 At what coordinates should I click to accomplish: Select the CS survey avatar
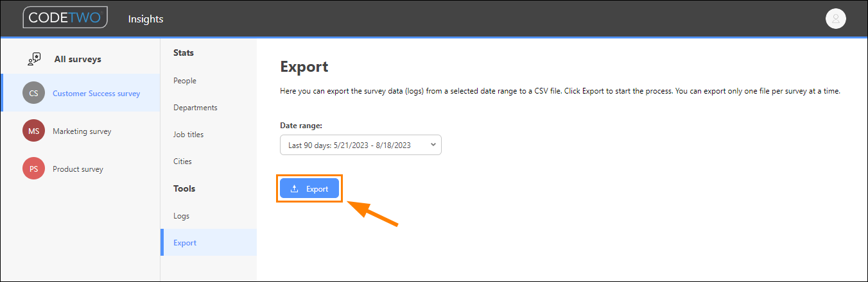33,93
